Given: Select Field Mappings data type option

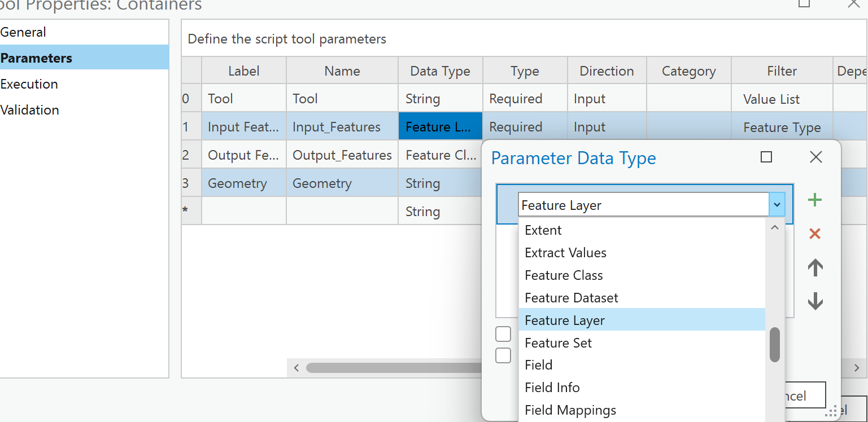Looking at the screenshot, I should click(570, 410).
